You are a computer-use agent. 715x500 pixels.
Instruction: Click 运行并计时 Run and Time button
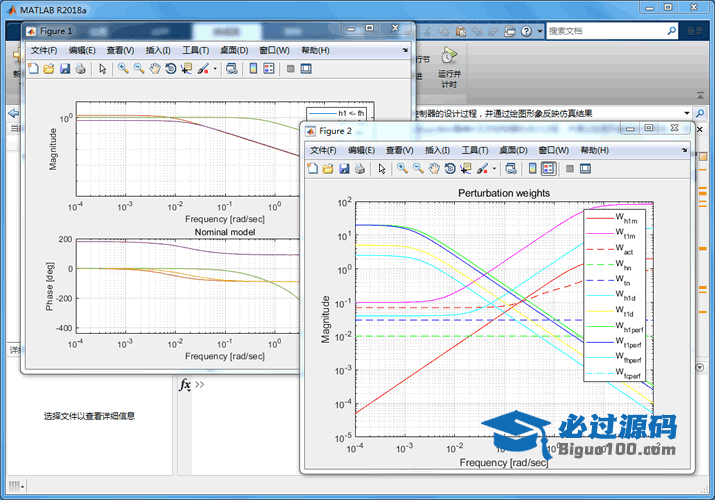(449, 67)
